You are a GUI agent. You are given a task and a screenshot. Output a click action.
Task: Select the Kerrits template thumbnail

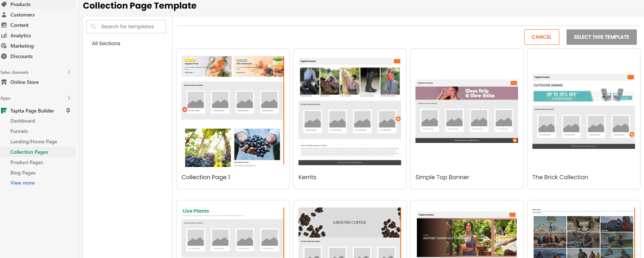(350, 111)
